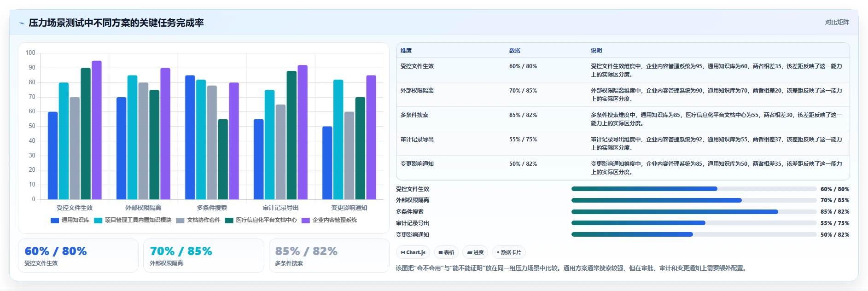Viewport: 868px width, 291px height.
Task: Click the 外部权限隔离 x-axis label
Action: pos(143,208)
